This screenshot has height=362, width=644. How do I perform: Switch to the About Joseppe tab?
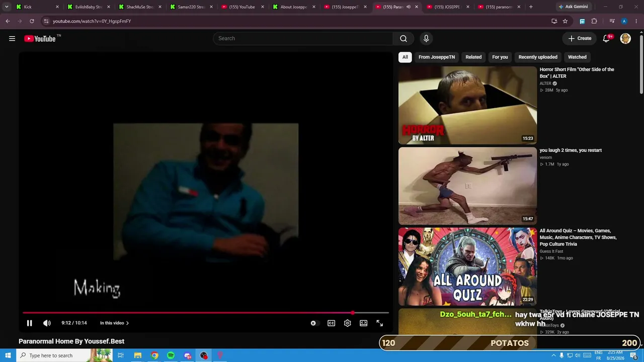pos(294,7)
